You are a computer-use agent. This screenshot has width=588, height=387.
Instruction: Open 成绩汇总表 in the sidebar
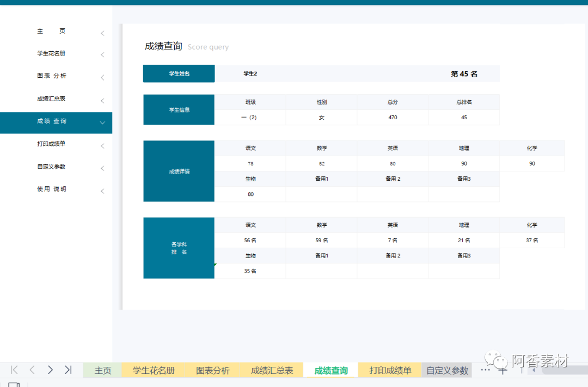click(51, 99)
